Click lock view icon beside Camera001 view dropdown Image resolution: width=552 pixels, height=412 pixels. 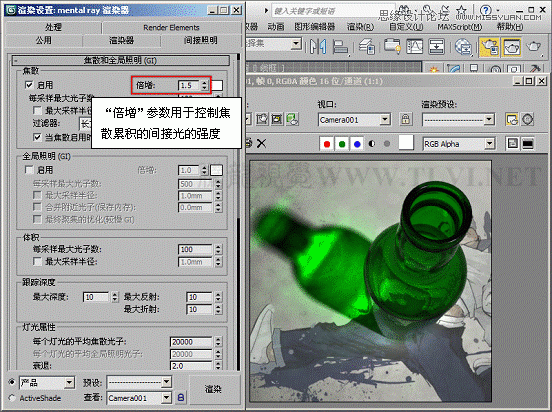point(181,398)
